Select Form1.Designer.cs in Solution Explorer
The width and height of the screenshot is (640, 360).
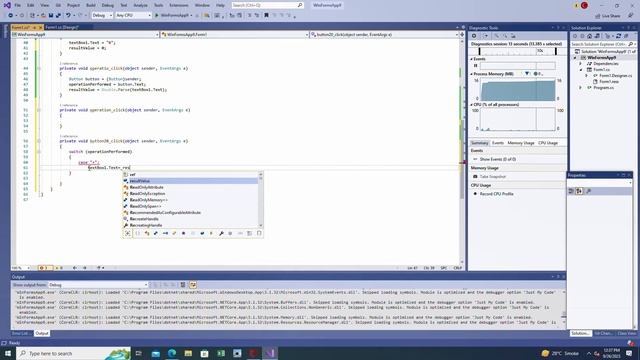pyautogui.click(x=615, y=76)
